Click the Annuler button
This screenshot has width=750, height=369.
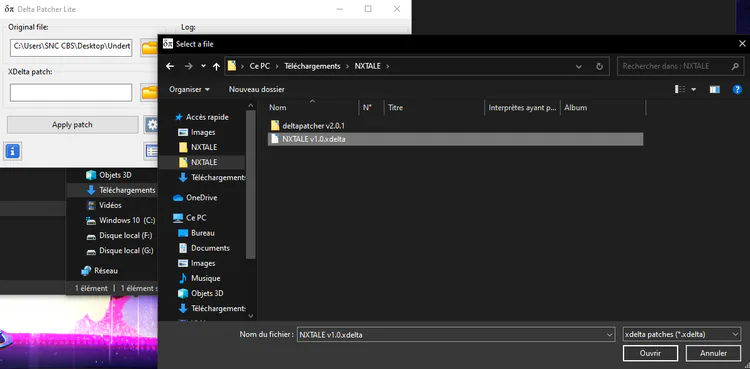713,354
